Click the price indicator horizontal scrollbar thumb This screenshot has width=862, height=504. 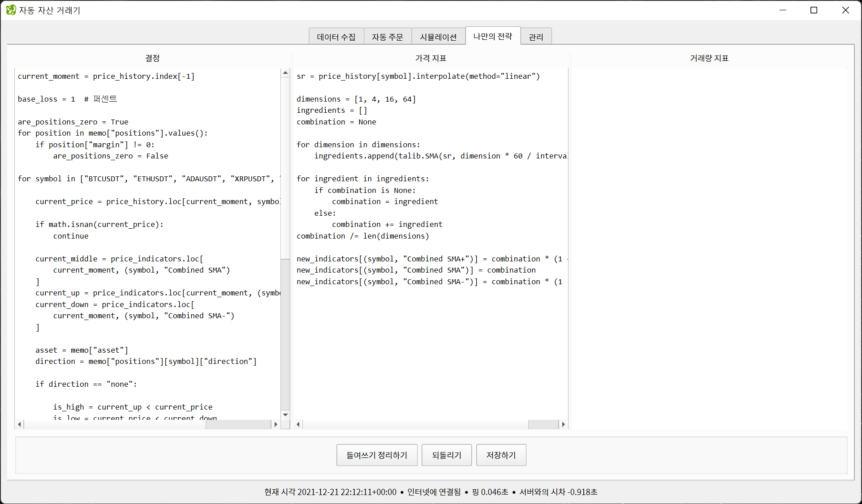[x=543, y=424]
